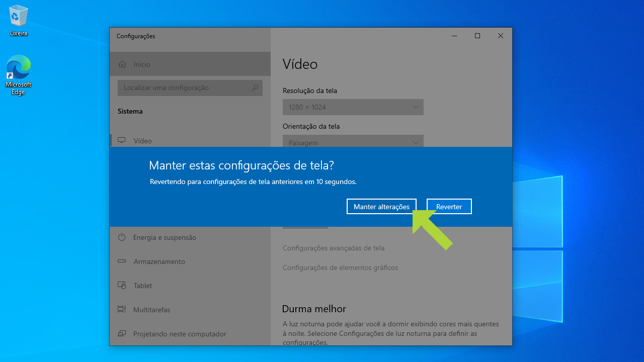Click Reverter button in dialog

[449, 207]
